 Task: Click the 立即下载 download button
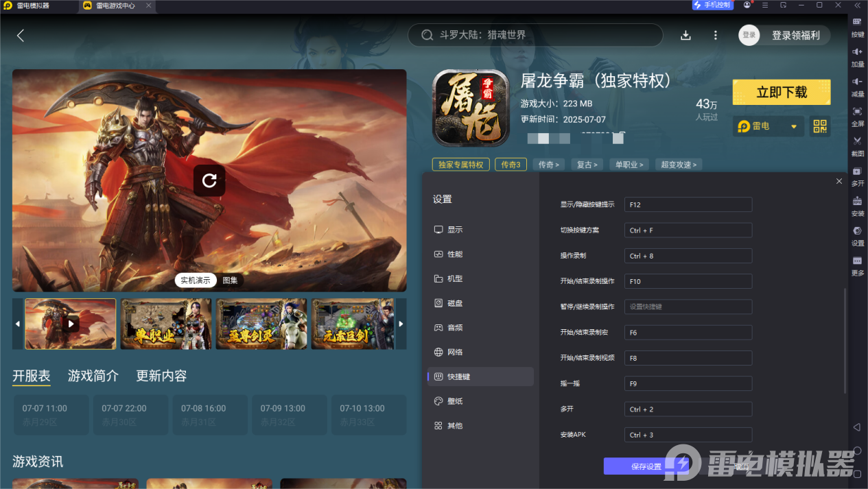782,93
